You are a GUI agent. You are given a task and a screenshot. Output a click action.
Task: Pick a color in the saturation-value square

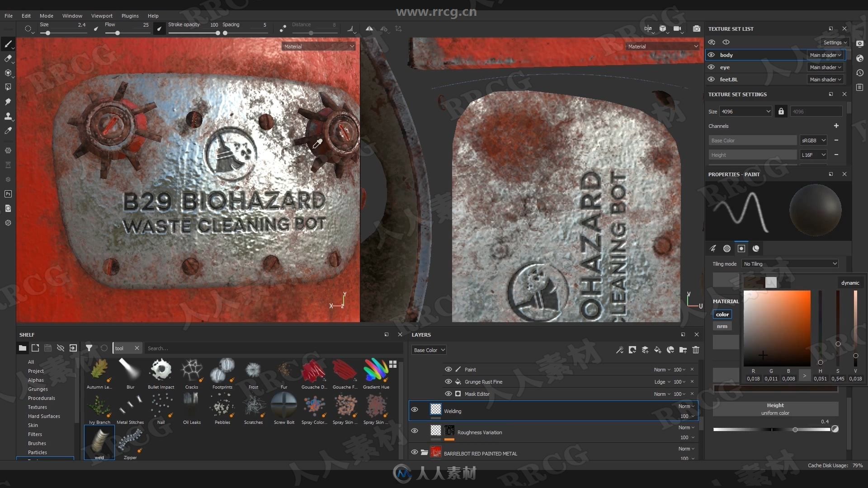click(777, 328)
